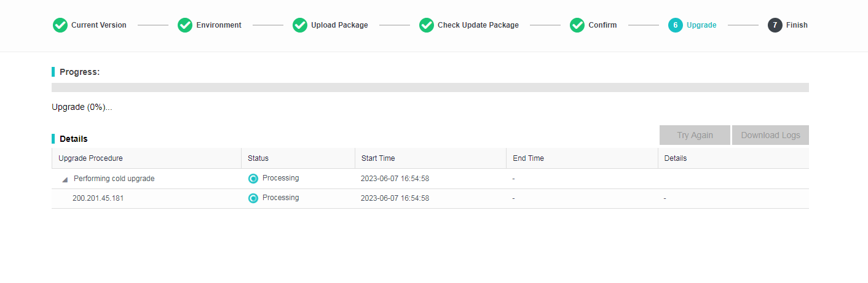Screen dimensions: 868x283
Task: Click the 200.201.45.181 node row
Action: [x=98, y=198]
